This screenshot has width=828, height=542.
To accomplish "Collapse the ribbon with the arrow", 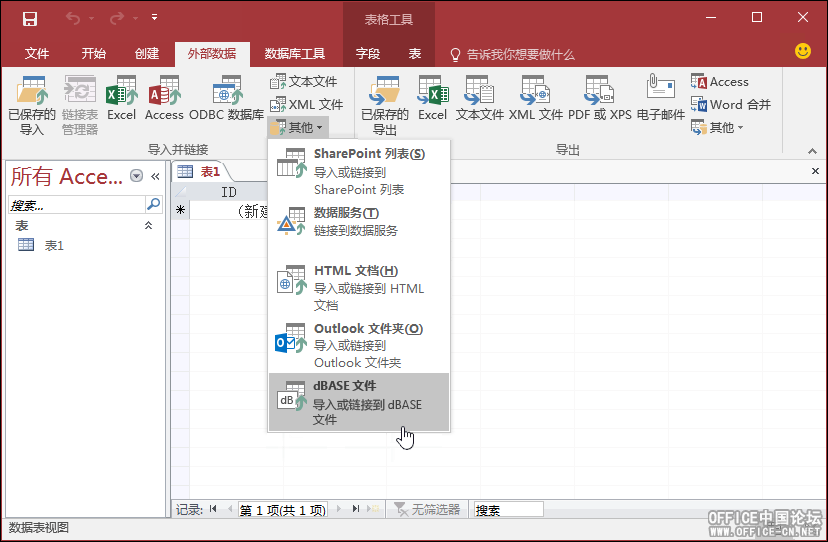I will coord(812,151).
